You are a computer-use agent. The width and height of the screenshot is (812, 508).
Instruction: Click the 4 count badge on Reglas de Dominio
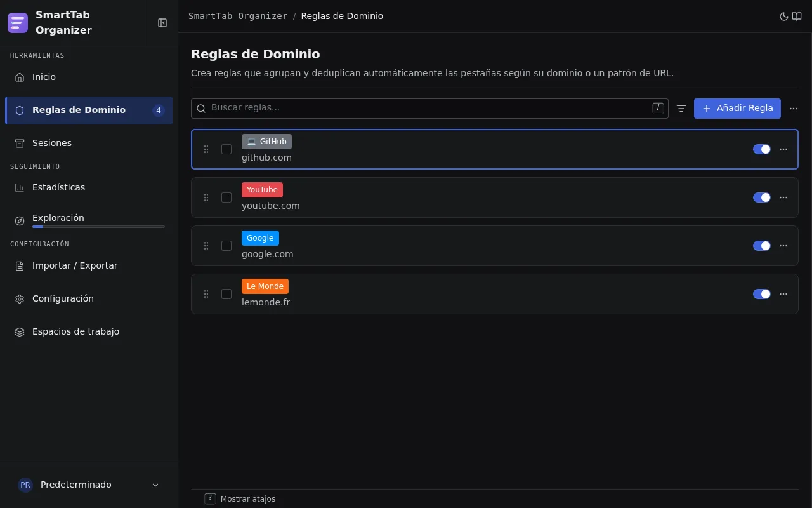(159, 110)
